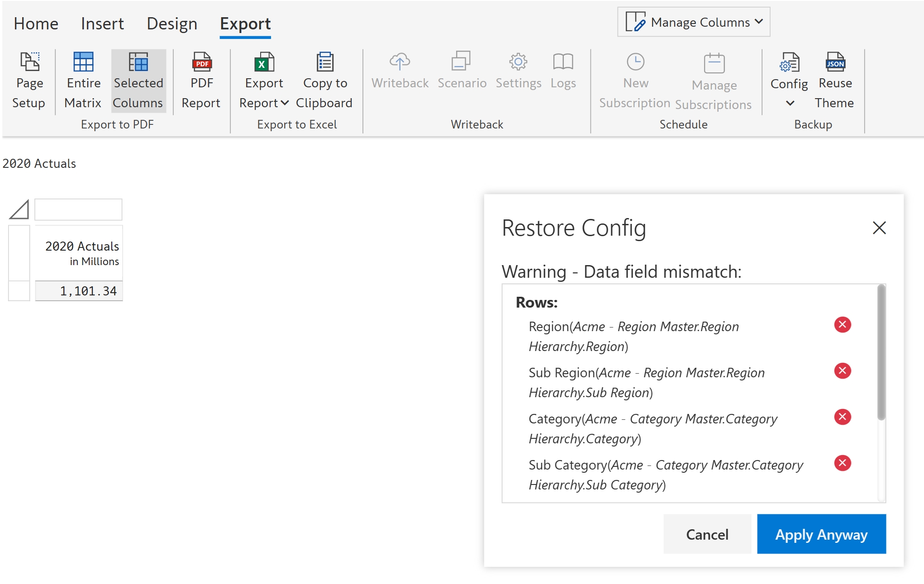This screenshot has height=584, width=924.
Task: Click New Subscription clock icon
Action: tap(635, 62)
